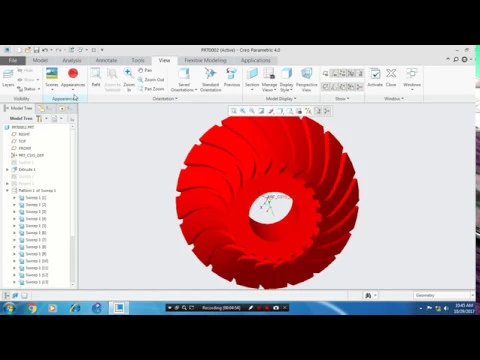
Task: Activate the Pan tool
Action: coord(145,70)
